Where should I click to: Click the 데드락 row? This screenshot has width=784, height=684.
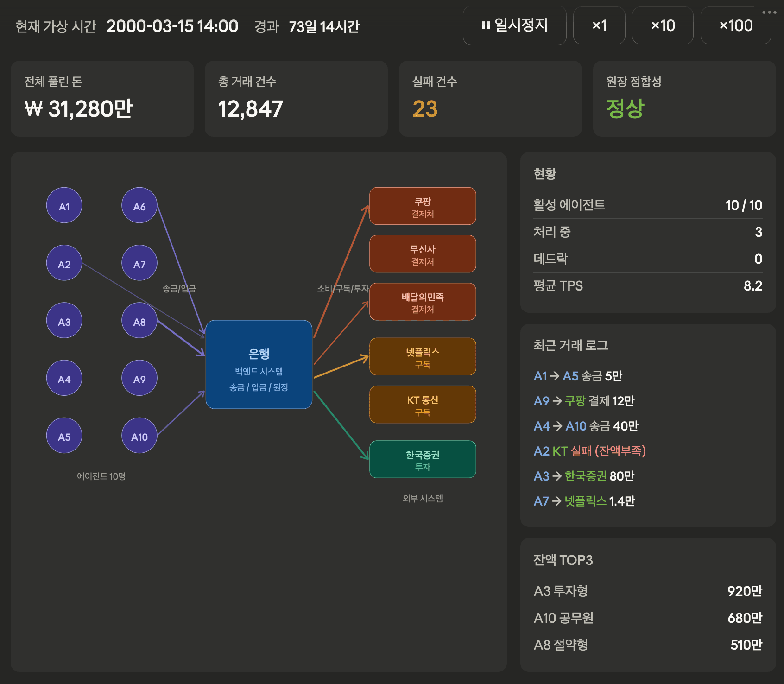pyautogui.click(x=648, y=259)
